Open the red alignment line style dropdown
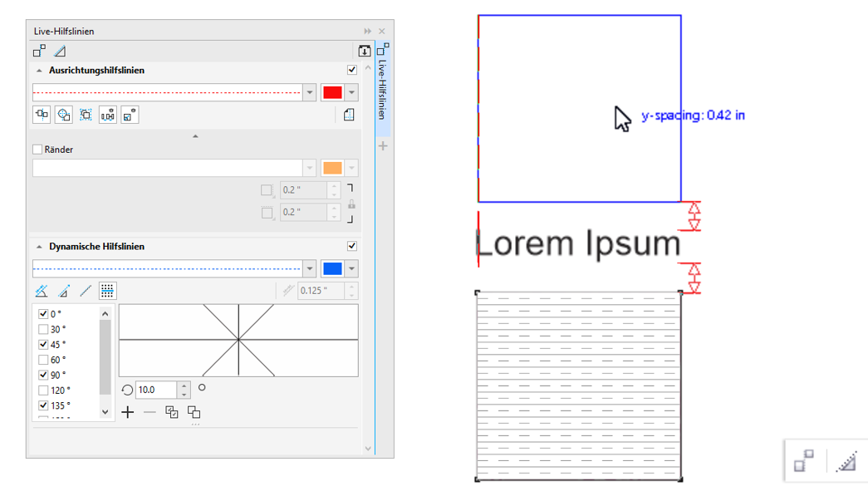Screen dimensions: 868x491 309,92
